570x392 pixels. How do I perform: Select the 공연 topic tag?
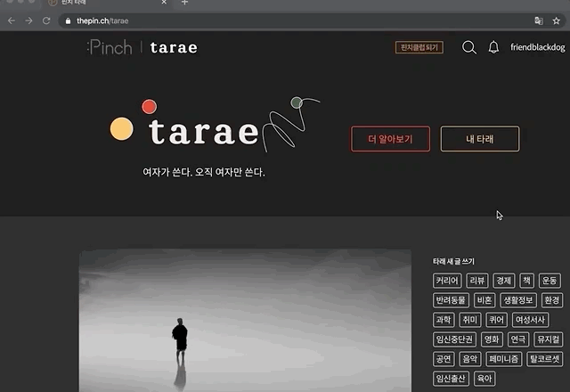tap(444, 359)
